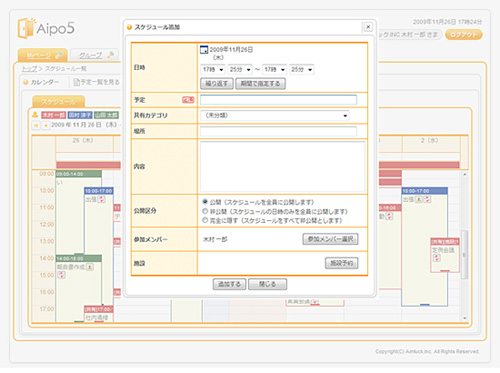Open the 09:00-14:00 green schedule entry
This screenshot has height=373, width=500.
79,174
